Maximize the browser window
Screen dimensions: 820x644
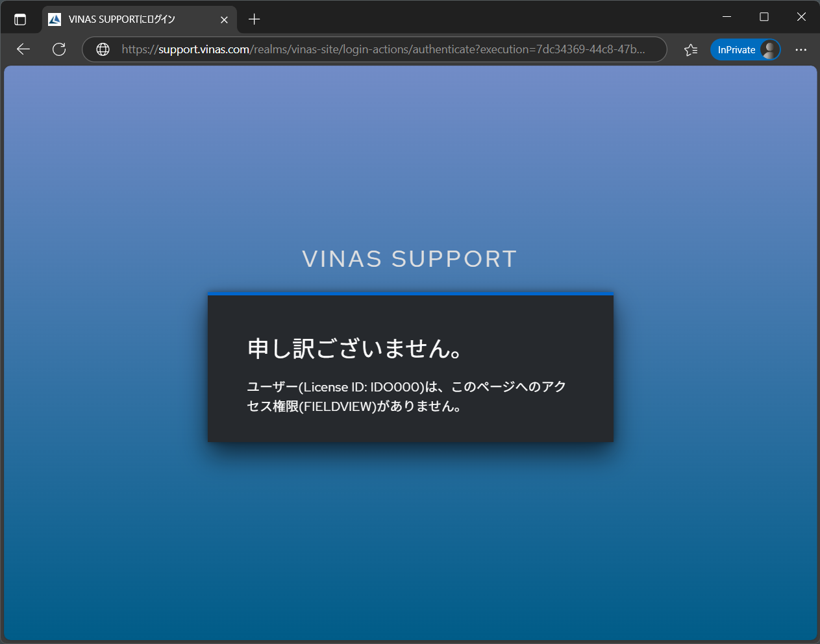(764, 17)
